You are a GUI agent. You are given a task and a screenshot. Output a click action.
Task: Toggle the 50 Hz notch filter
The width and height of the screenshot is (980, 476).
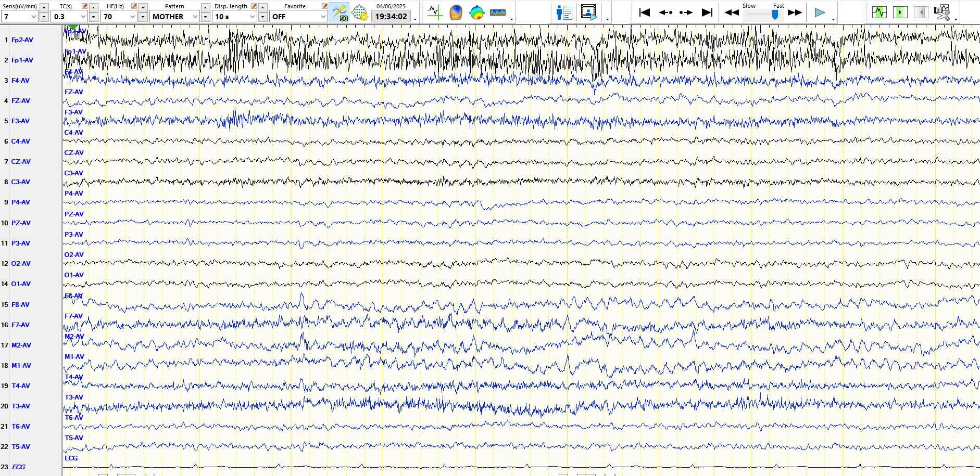(x=339, y=12)
